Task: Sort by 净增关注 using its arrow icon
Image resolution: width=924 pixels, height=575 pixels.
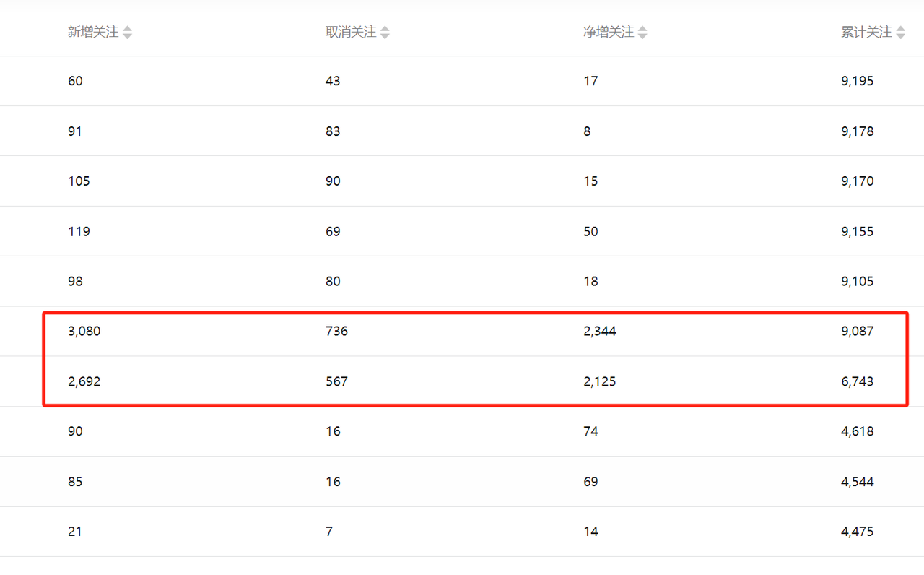Action: coord(642,33)
